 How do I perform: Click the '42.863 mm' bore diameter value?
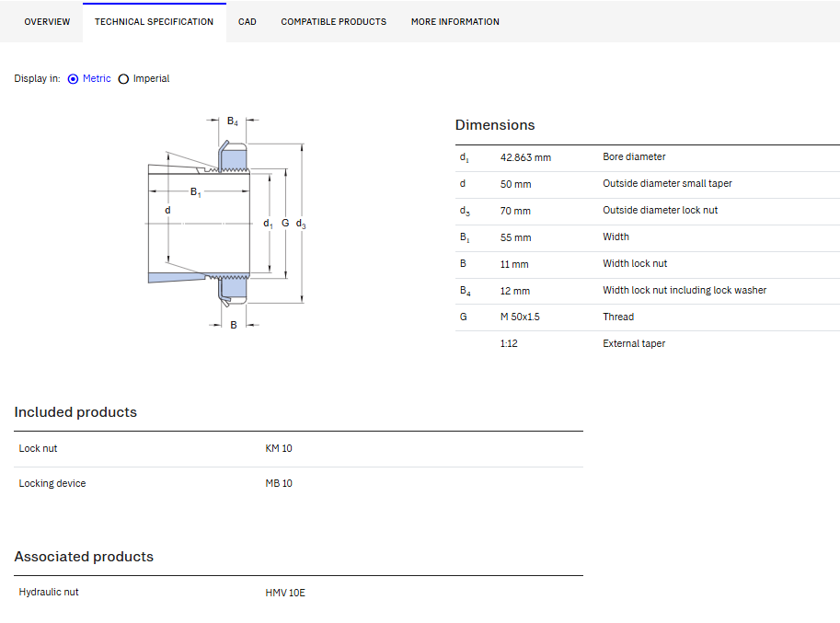(x=525, y=157)
